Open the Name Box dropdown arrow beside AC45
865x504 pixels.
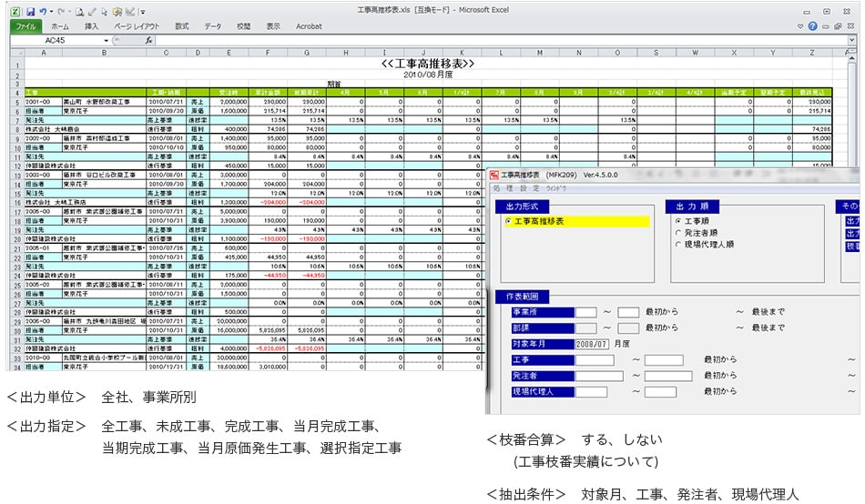tap(106, 40)
